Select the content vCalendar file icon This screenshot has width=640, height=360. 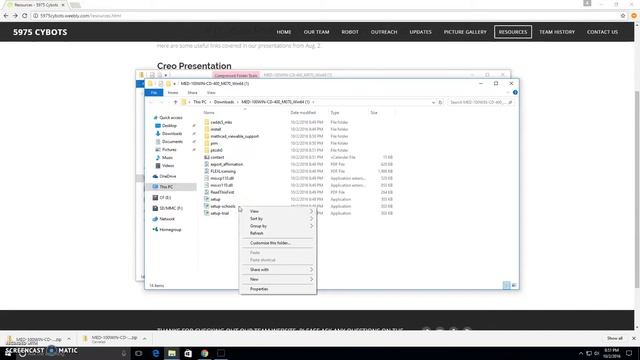207,157
